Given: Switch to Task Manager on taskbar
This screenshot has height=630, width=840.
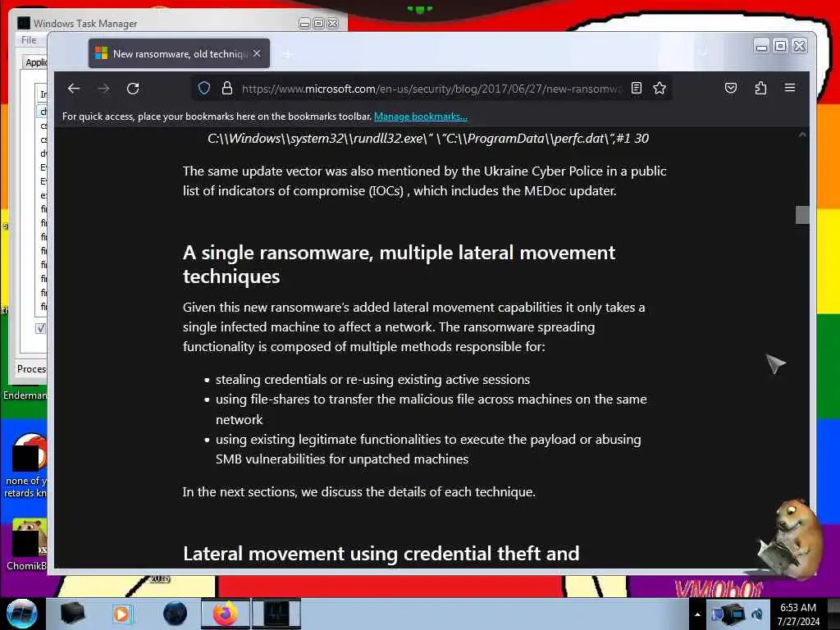Looking at the screenshot, I should [x=276, y=614].
